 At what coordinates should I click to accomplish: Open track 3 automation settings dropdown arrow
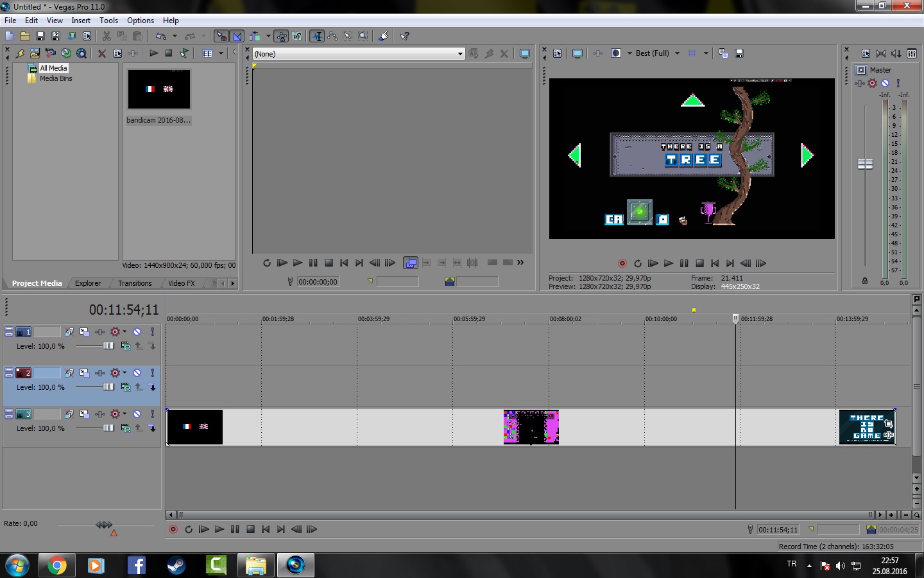(124, 414)
